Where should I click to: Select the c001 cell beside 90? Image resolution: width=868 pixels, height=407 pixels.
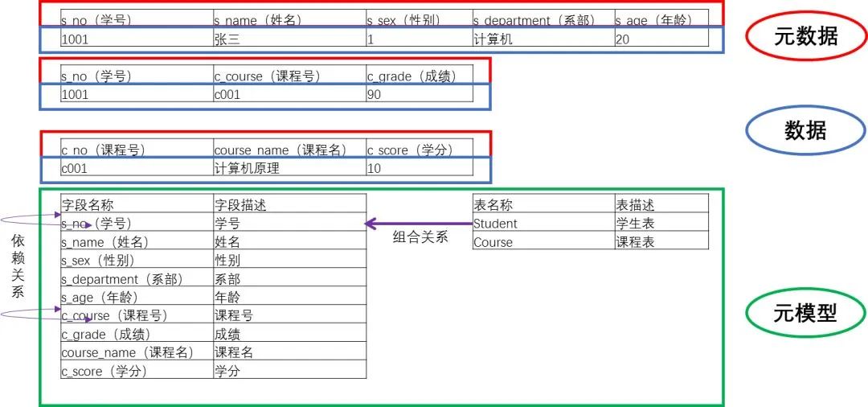[x=289, y=92]
